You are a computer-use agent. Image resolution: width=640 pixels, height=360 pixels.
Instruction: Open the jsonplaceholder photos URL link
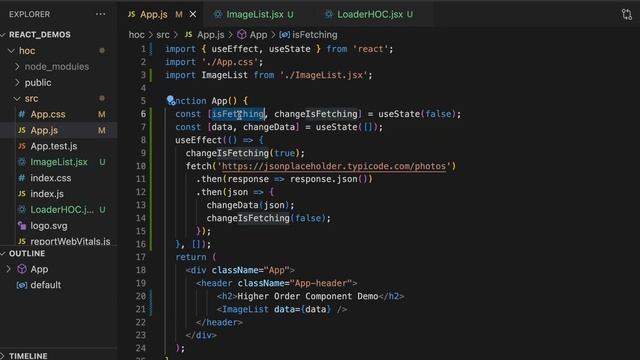coord(334,166)
